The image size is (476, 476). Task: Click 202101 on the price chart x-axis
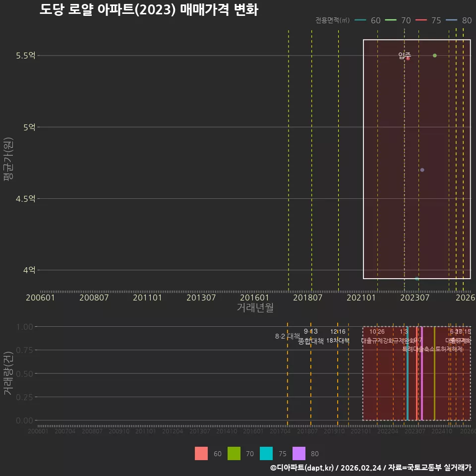(x=361, y=297)
